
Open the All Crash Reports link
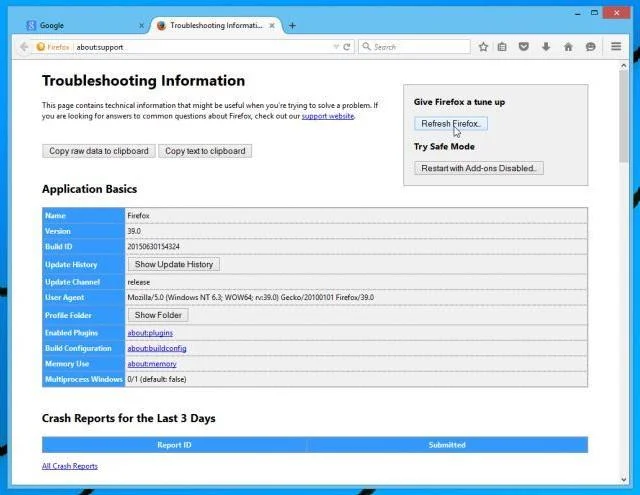(70, 466)
